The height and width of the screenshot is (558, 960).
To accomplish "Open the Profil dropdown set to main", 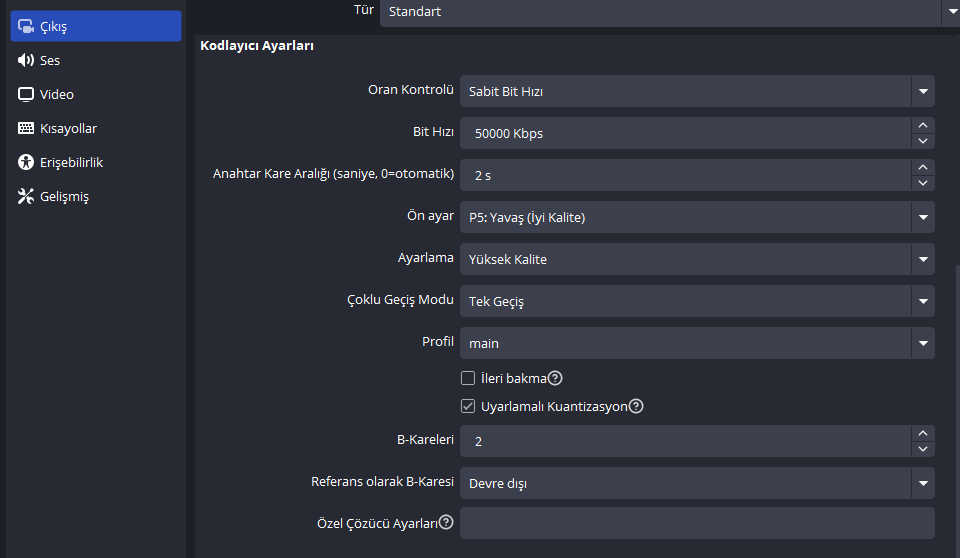I will [922, 343].
